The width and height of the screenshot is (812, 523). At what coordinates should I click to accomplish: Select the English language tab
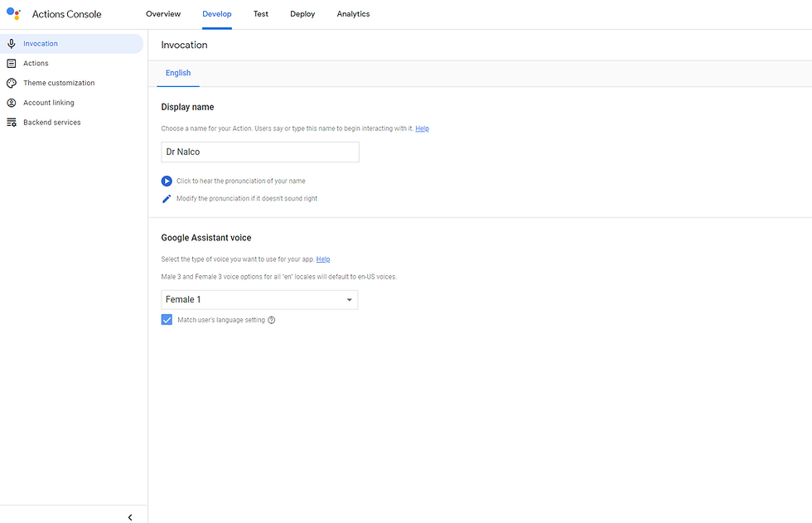click(x=178, y=73)
